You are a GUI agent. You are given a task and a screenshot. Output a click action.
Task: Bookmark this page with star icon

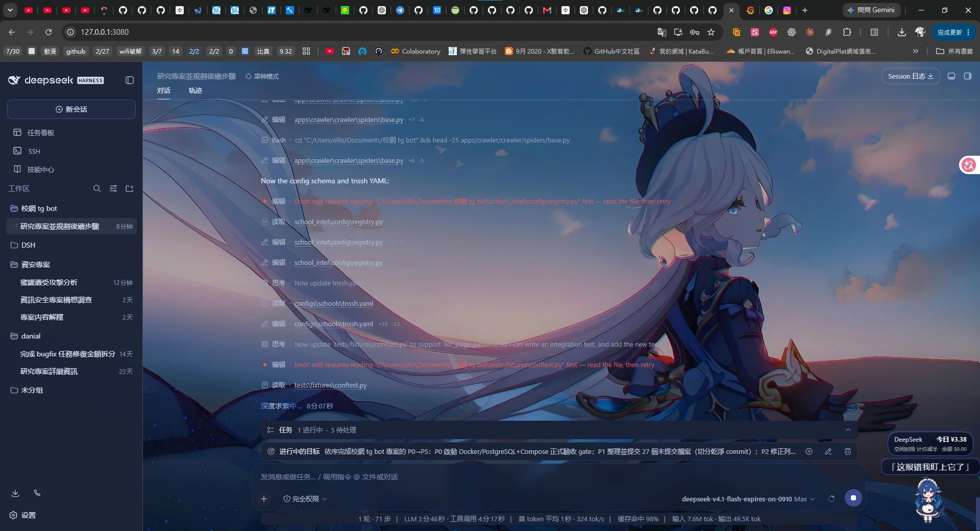[x=711, y=32]
